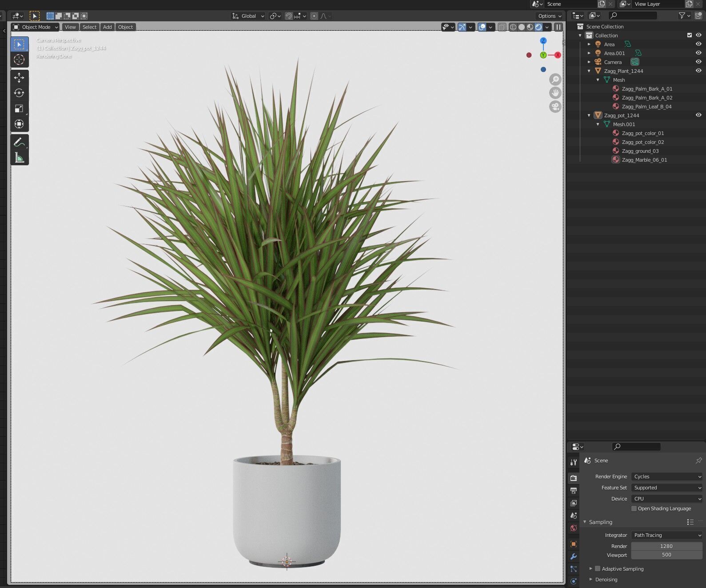Collapse Zagg_Plant_1244 in the Outliner
706x588 pixels.
(589, 71)
